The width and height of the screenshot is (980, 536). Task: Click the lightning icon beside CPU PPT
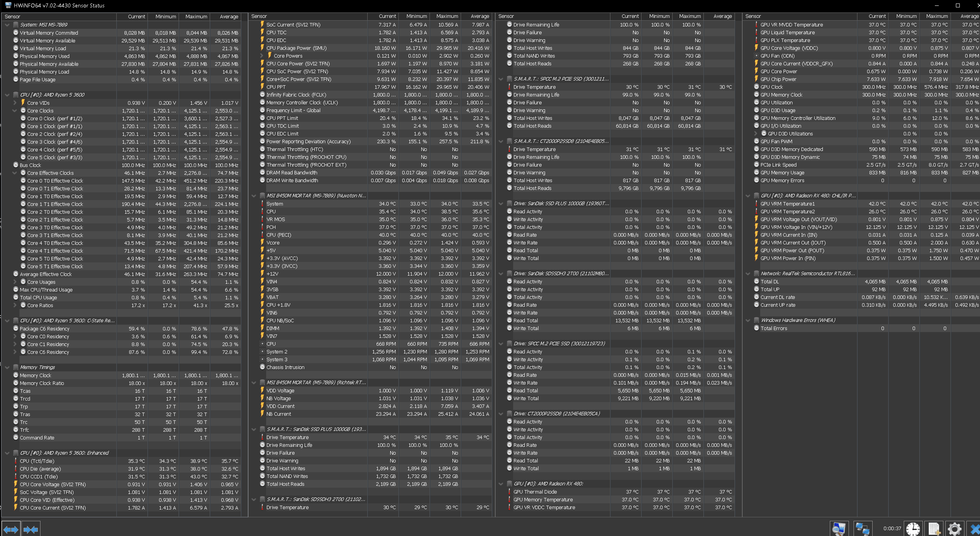click(x=263, y=87)
